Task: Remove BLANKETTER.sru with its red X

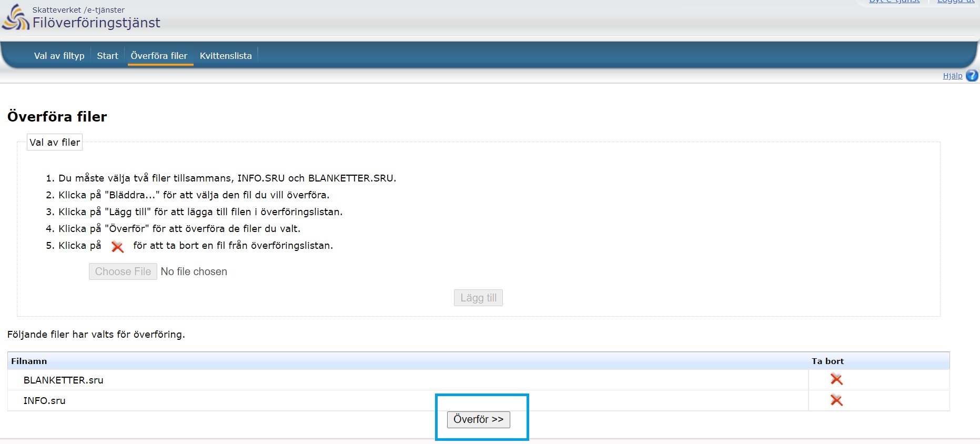Action: 836,379
